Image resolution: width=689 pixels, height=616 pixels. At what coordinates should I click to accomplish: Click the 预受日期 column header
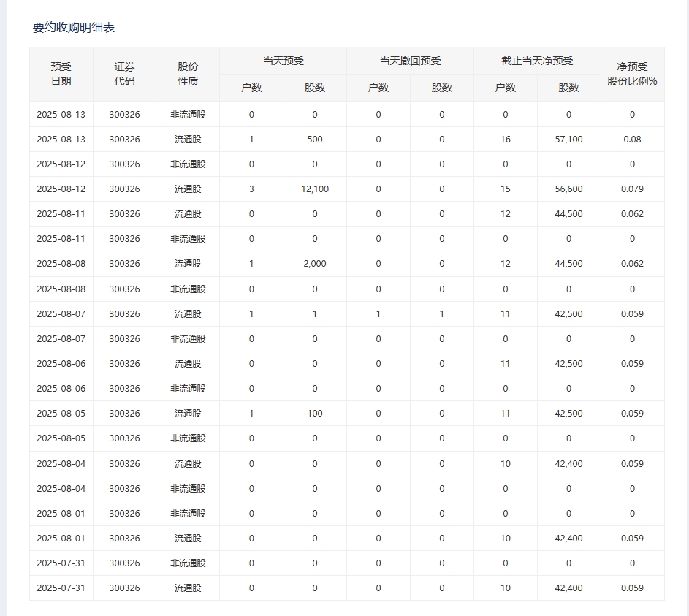[61, 74]
